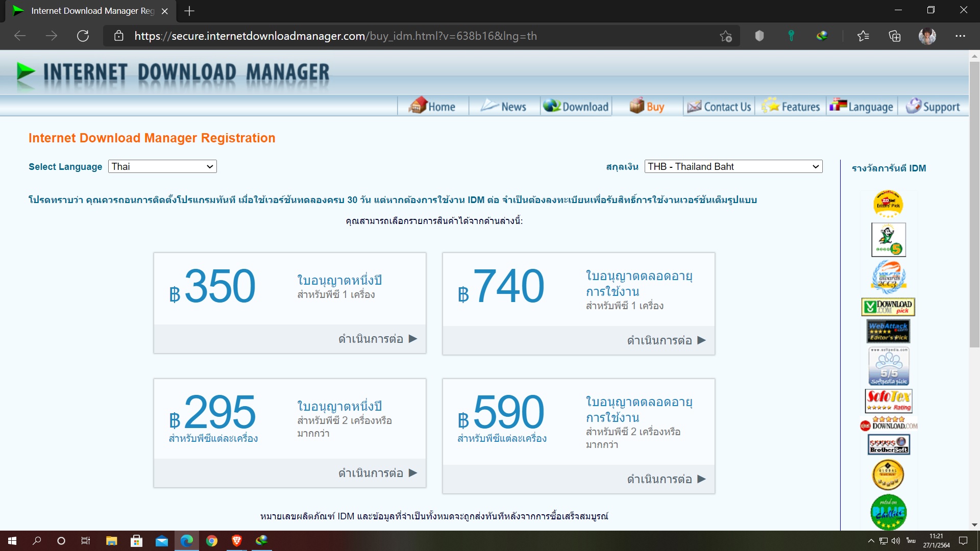980x551 pixels.
Task: Expand the currency selector dropdown
Action: [732, 167]
